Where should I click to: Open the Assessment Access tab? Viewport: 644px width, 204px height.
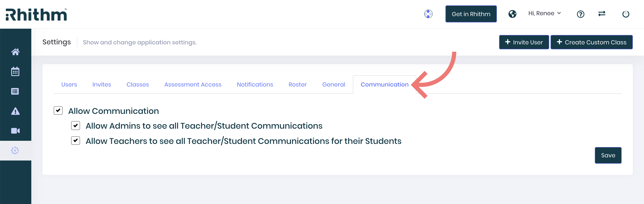pos(193,85)
